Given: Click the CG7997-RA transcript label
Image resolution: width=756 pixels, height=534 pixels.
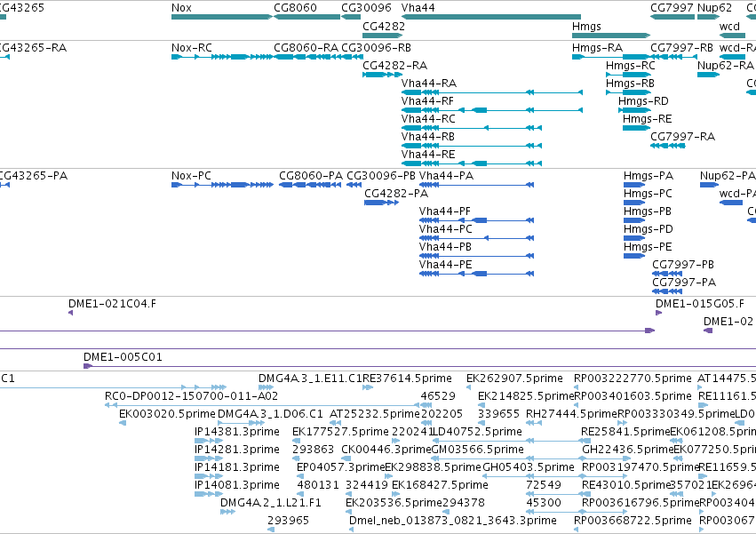Looking at the screenshot, I should (x=683, y=137).
